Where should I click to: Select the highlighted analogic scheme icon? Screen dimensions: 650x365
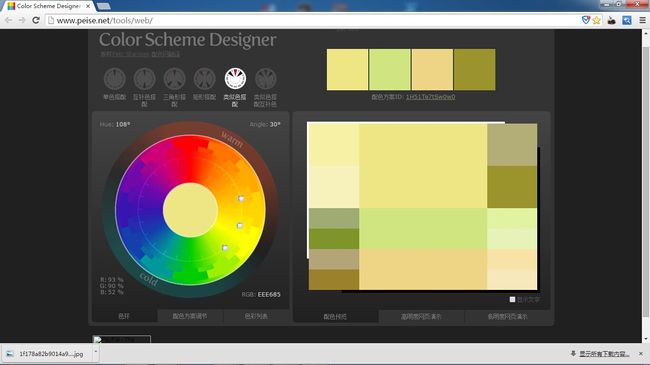pyautogui.click(x=235, y=79)
